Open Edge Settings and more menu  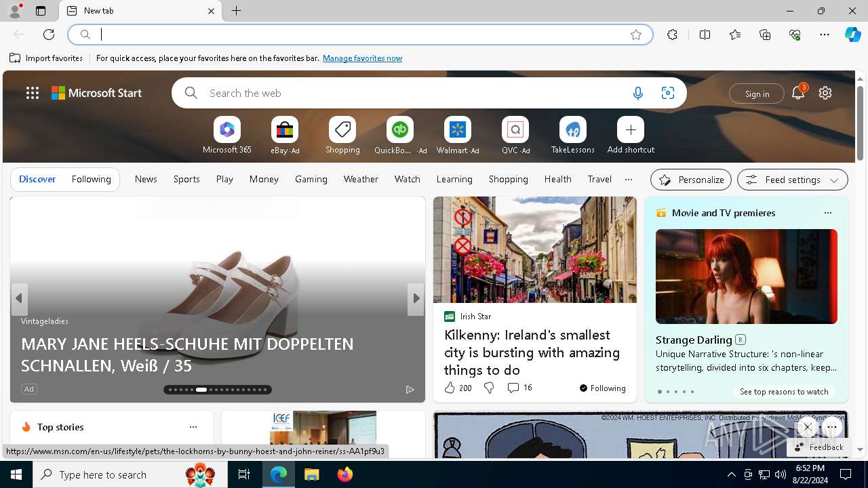click(x=825, y=35)
